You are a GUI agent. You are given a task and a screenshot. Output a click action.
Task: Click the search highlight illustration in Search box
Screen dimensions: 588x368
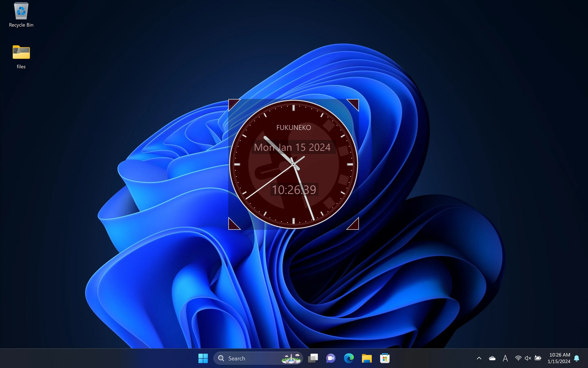click(291, 358)
